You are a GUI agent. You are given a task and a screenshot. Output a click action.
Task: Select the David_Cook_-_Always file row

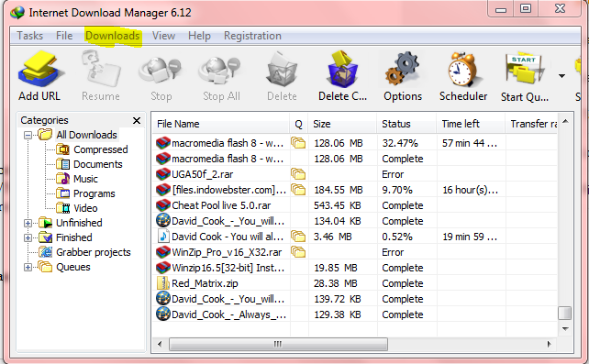coord(355,314)
